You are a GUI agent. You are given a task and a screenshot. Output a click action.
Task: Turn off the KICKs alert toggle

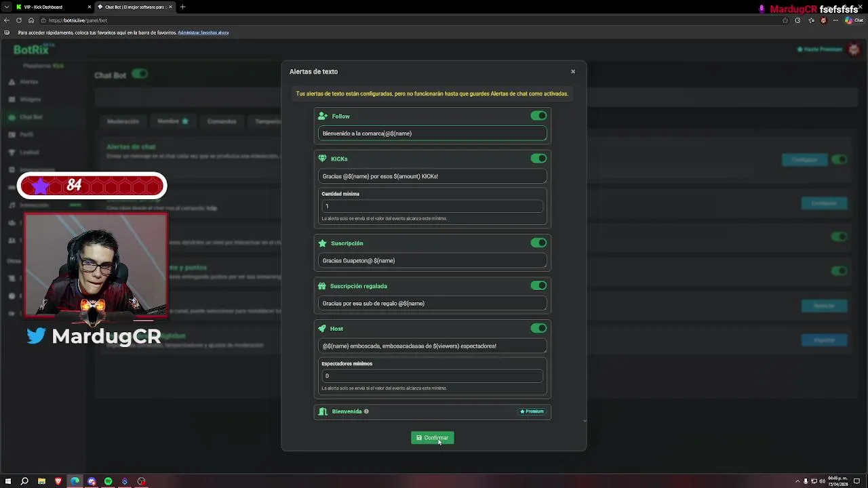[538, 159]
